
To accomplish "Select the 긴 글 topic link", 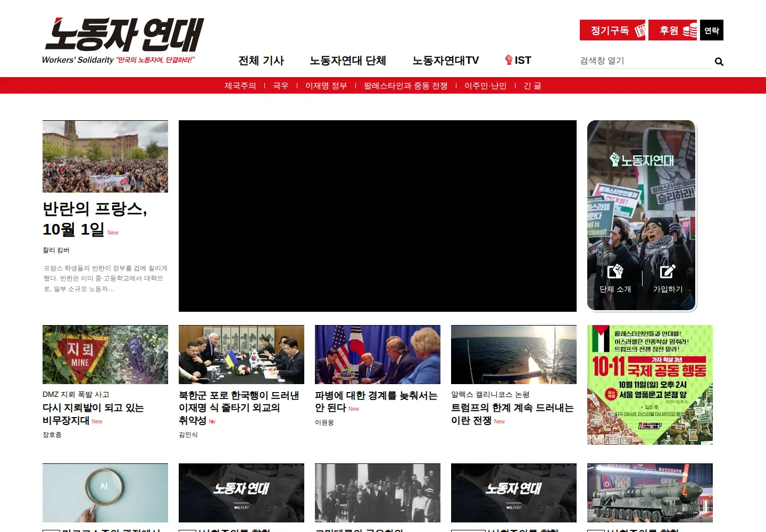I will pos(532,86).
